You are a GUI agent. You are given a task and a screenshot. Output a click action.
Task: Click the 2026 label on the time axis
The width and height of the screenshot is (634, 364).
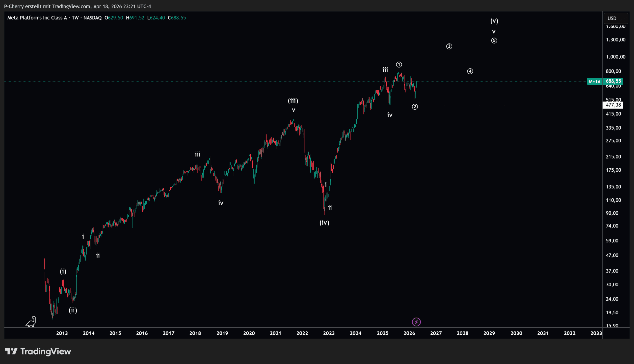coord(409,333)
